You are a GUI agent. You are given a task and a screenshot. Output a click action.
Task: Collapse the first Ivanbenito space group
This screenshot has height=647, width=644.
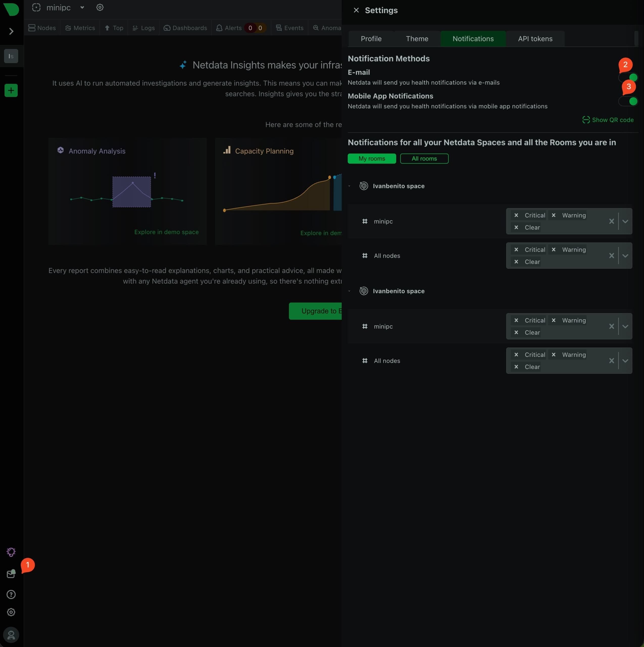pyautogui.click(x=350, y=186)
